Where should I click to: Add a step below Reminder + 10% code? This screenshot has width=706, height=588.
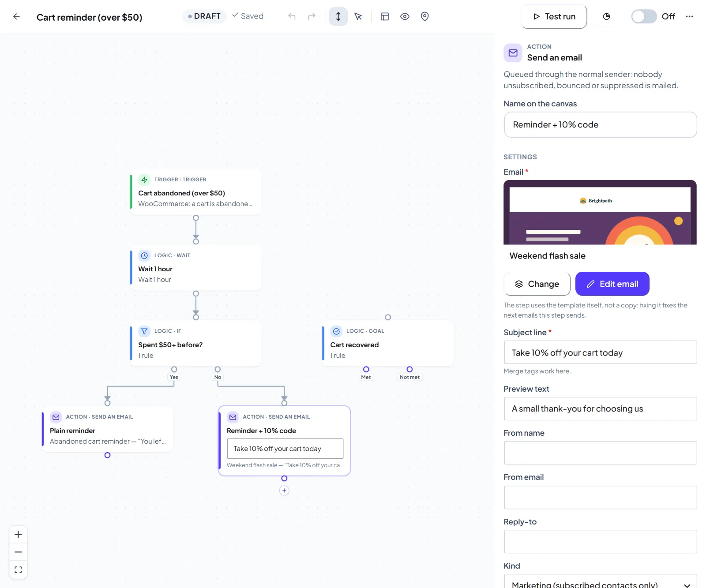pyautogui.click(x=284, y=491)
